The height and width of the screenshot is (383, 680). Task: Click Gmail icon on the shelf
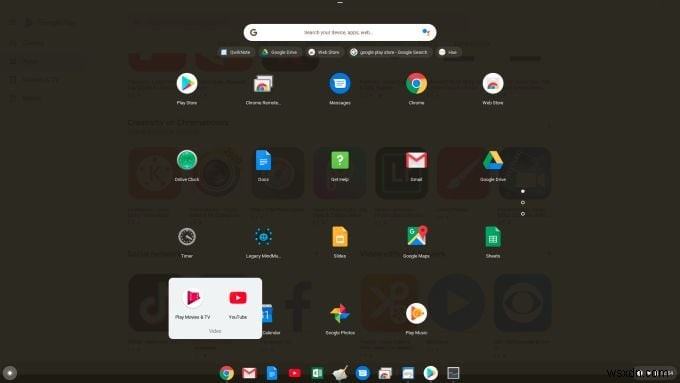point(249,373)
